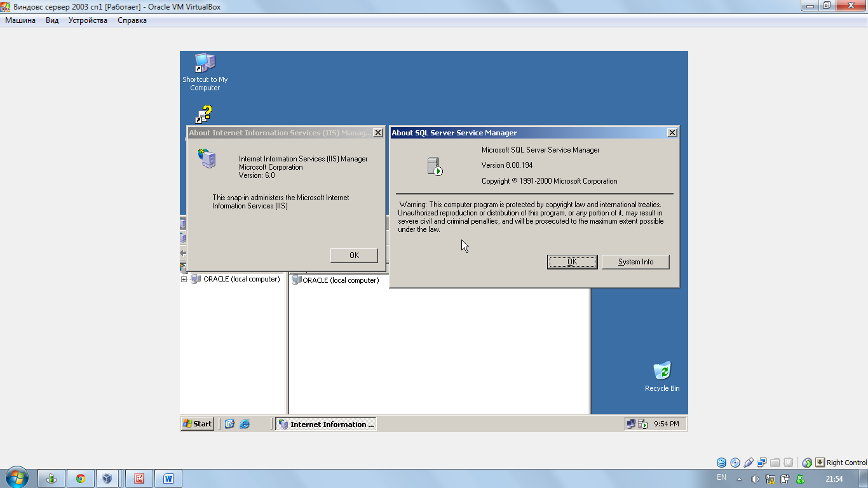The image size is (868, 488).
Task: Show hidden tray icons arrow
Action: (739, 479)
